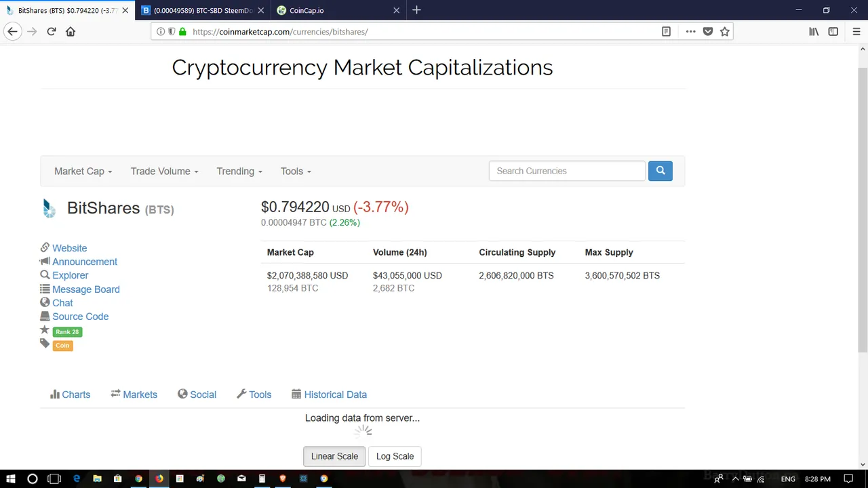Open Task View on taskbar
Viewport: 868px width, 488px height.
click(x=54, y=479)
